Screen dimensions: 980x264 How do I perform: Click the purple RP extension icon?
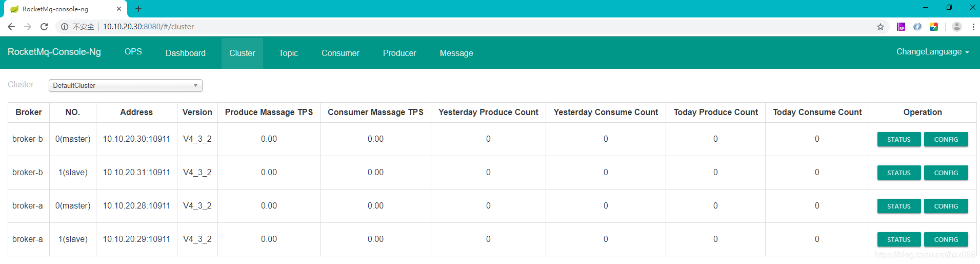tap(901, 27)
